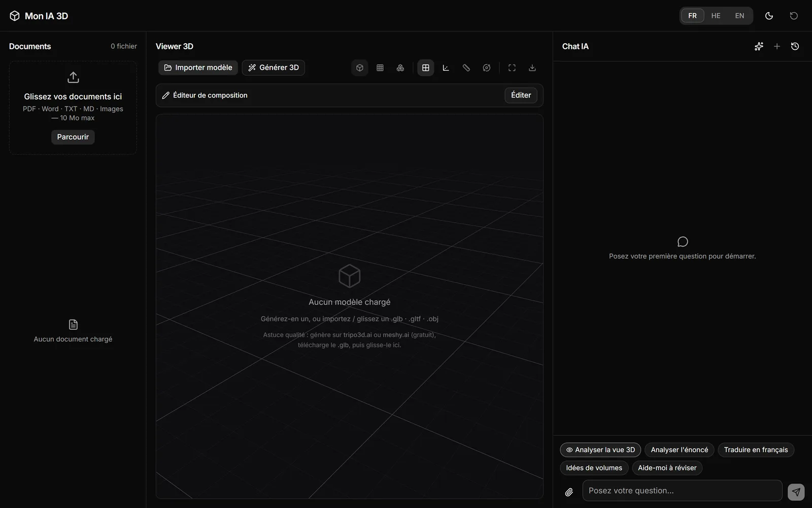Select the wireframe grid view icon
Screen dimensions: 812x508
(380, 68)
